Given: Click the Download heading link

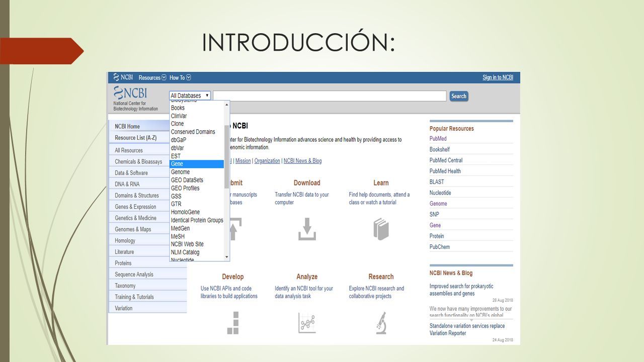Looking at the screenshot, I should pyautogui.click(x=307, y=183).
